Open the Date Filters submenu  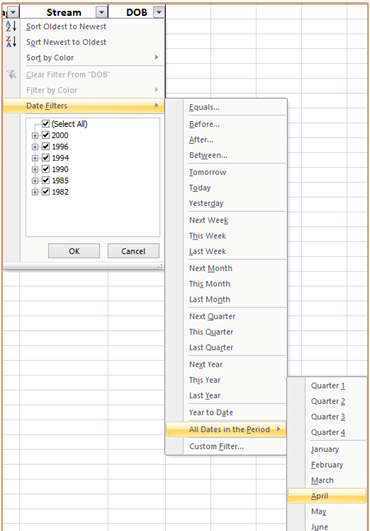tap(84, 106)
